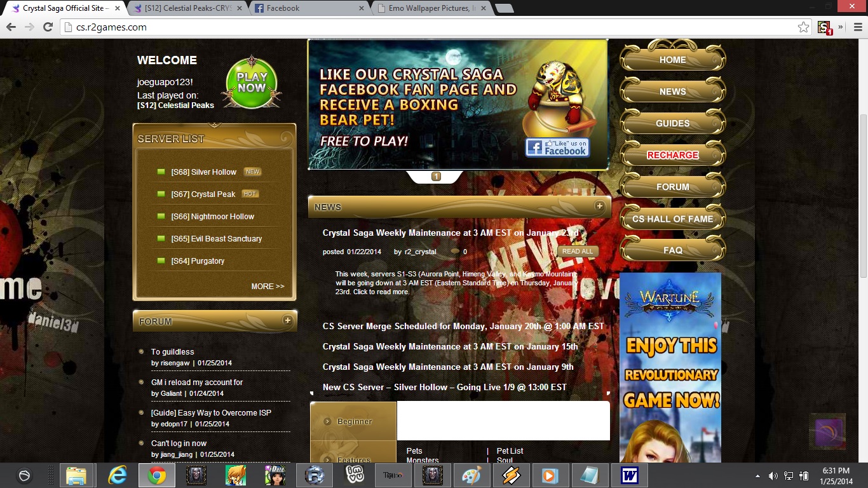This screenshot has width=868, height=488.
Task: Open the Guides navigation menu item
Action: (x=672, y=123)
